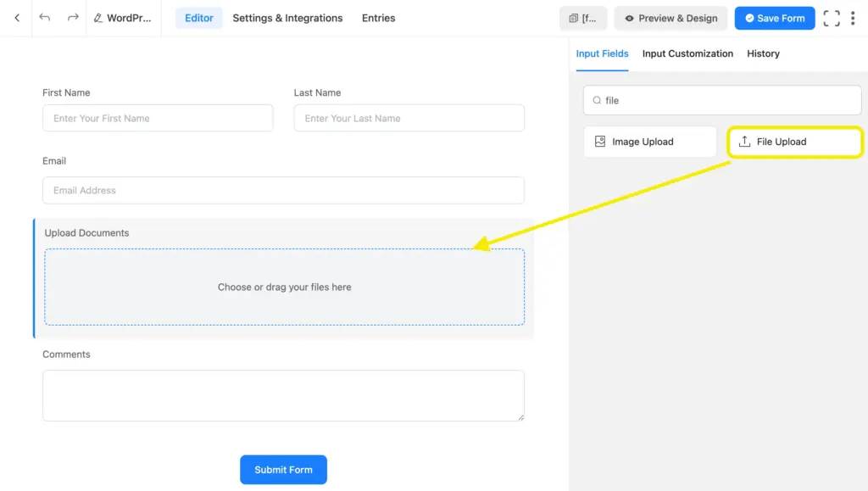Select the Image Upload field icon
The width and height of the screenshot is (868, 491).
coord(599,142)
